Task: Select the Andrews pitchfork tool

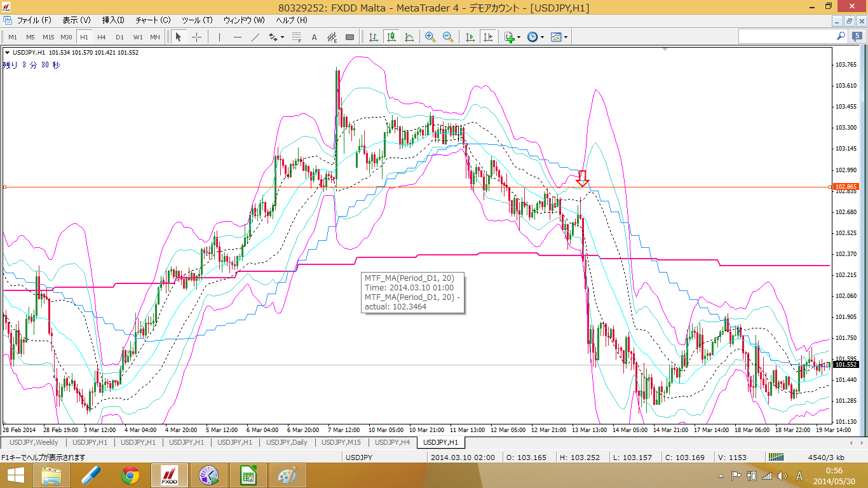Action: coord(332,37)
